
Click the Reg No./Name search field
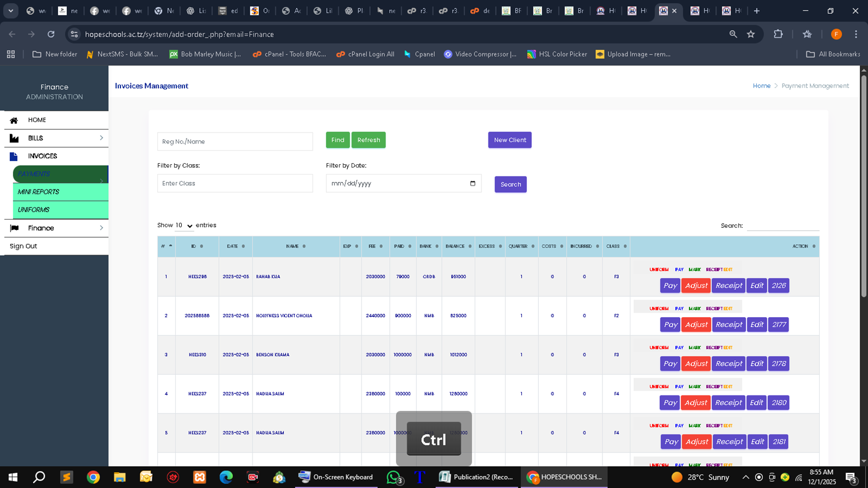pos(235,141)
